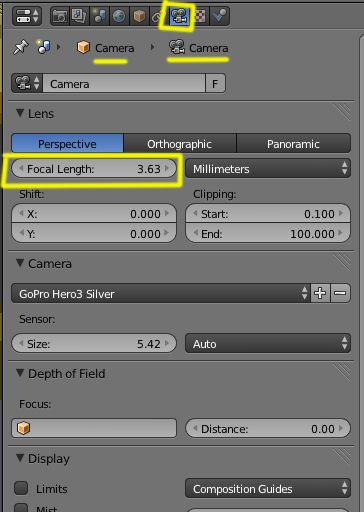Image resolution: width=364 pixels, height=512 pixels.
Task: Collapse the Depth of Field panel
Action: tap(20, 373)
